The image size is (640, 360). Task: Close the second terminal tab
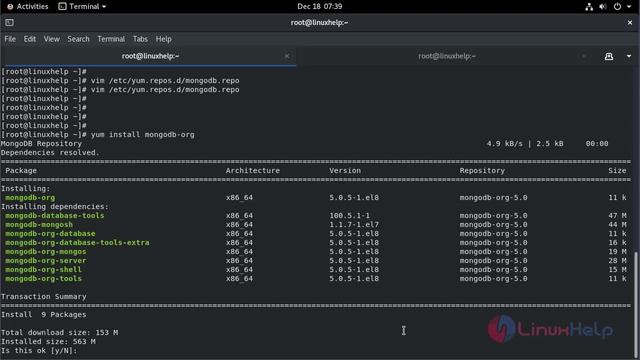coord(584,56)
